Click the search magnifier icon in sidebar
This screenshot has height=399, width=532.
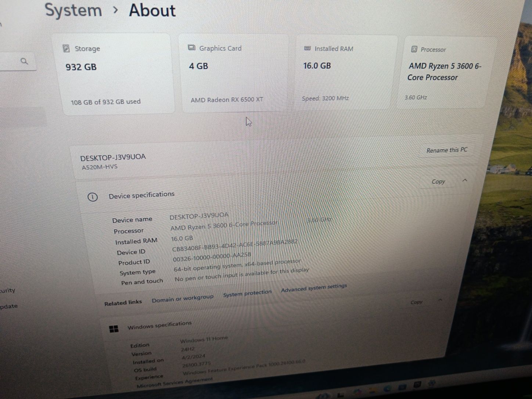(24, 61)
